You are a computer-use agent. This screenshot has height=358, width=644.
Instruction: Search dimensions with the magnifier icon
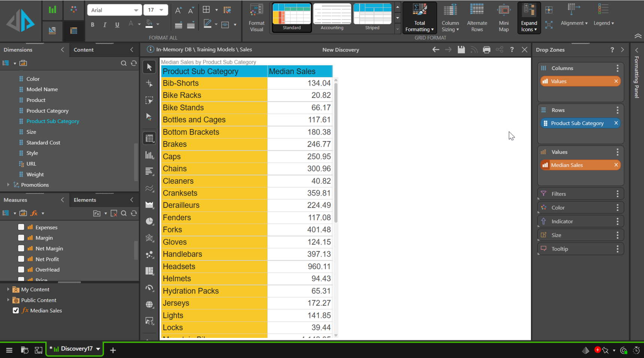(124, 63)
